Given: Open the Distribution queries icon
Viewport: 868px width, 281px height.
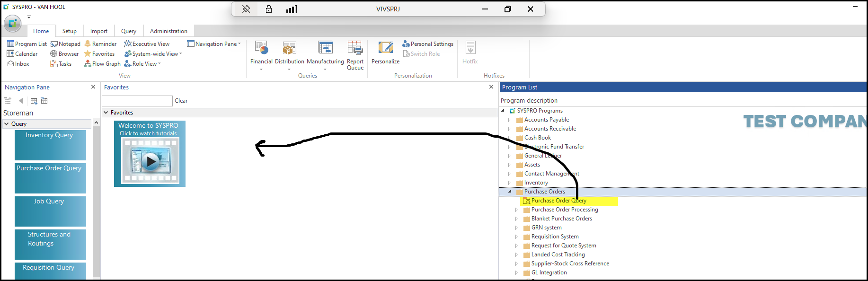Looking at the screenshot, I should coord(289,48).
